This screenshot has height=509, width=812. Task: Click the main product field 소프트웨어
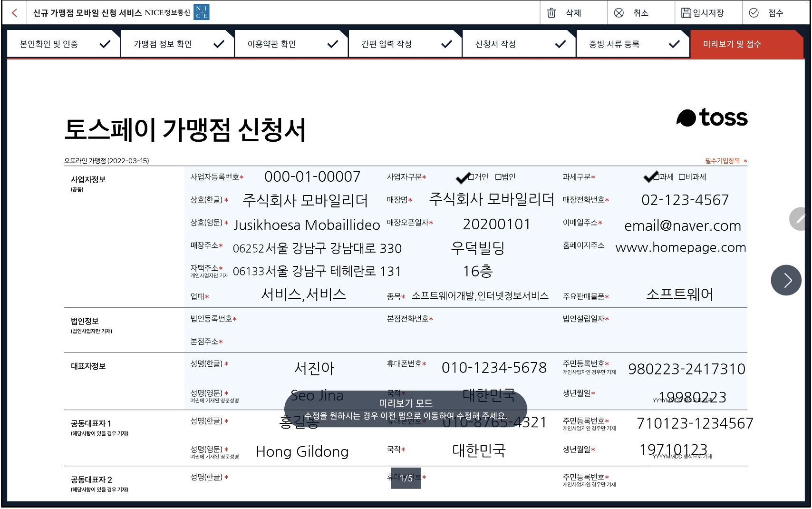(680, 294)
